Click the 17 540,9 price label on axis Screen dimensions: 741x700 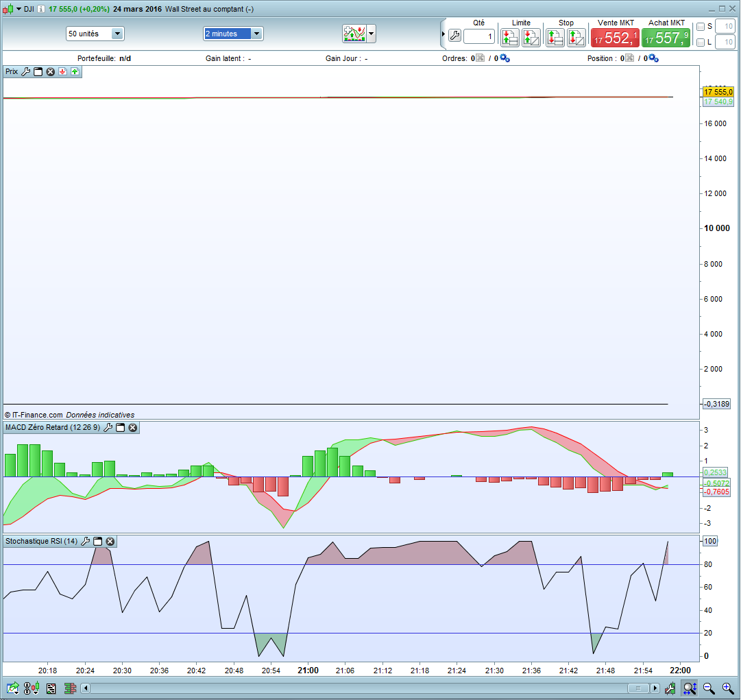718,102
